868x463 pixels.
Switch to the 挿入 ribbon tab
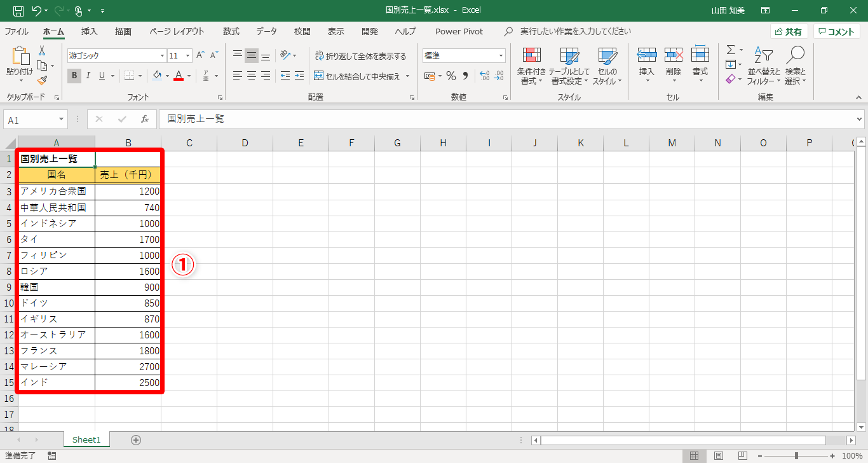click(x=90, y=31)
